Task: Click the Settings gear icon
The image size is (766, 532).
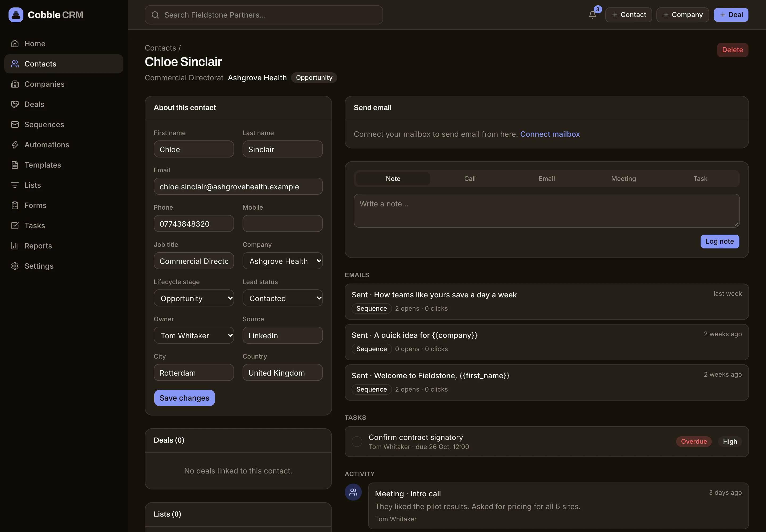Action: pyautogui.click(x=15, y=266)
